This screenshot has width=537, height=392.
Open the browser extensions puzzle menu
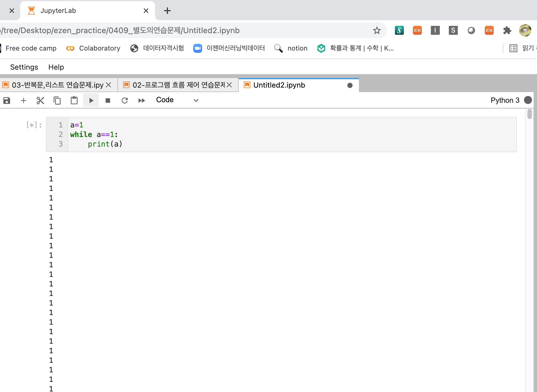click(507, 30)
